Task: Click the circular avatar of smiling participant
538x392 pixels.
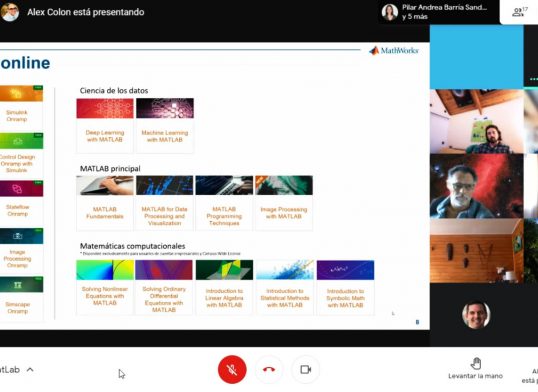Action: [476, 315]
